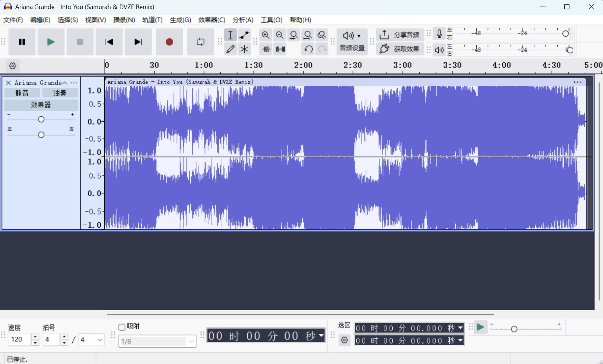Start recording with the red Record button
This screenshot has height=364, width=603.
[169, 42]
